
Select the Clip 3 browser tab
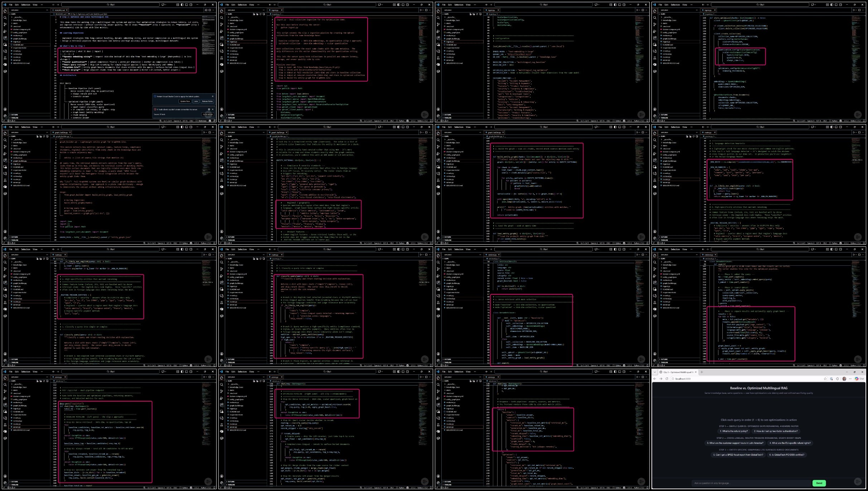point(678,372)
